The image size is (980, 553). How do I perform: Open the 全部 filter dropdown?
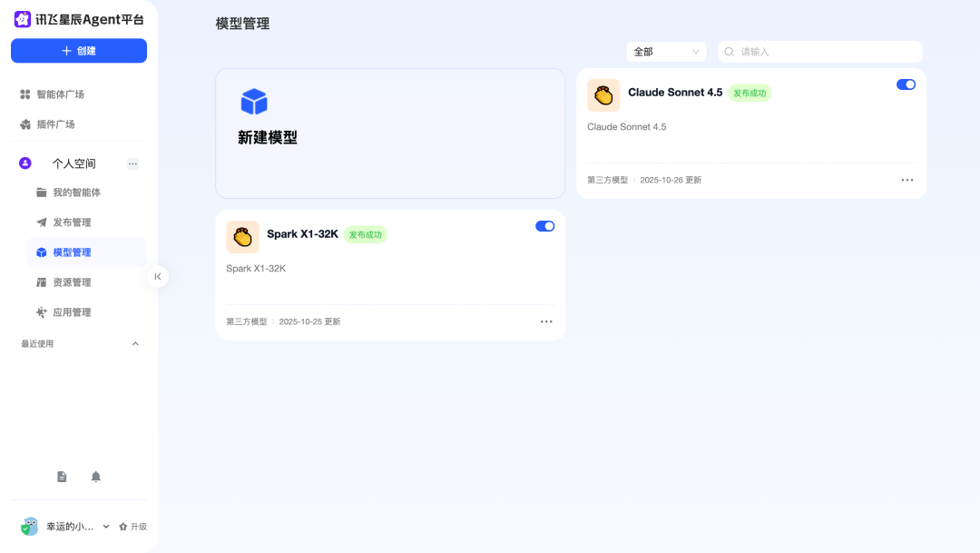666,52
